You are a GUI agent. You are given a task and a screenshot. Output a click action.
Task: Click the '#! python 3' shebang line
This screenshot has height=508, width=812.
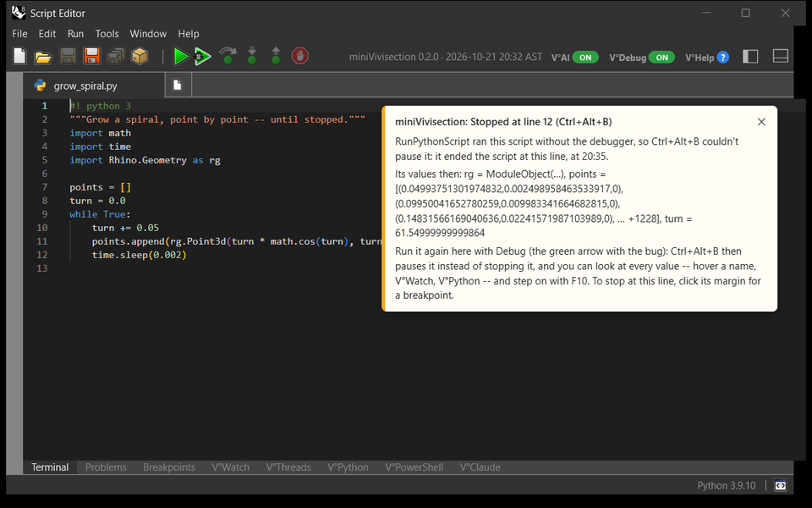101,106
